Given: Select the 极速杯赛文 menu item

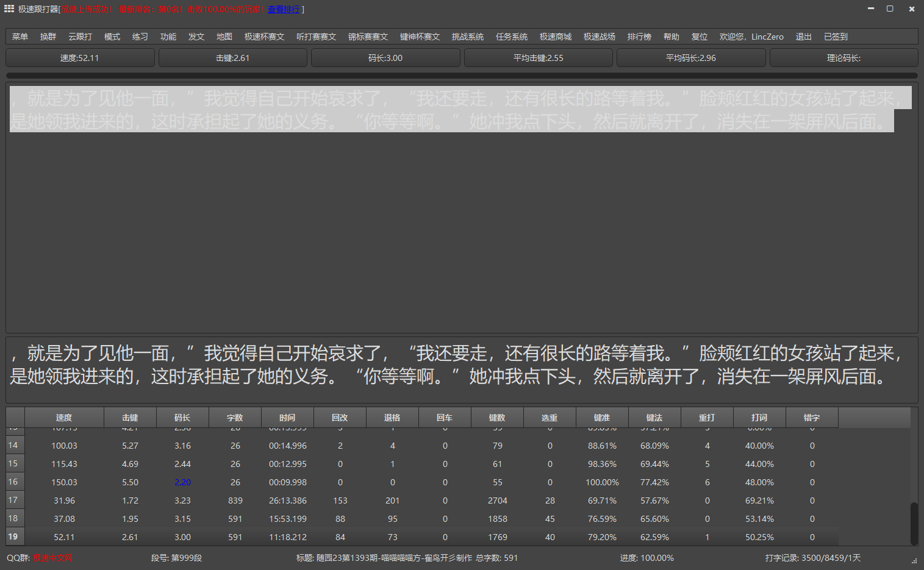Looking at the screenshot, I should coord(264,37).
